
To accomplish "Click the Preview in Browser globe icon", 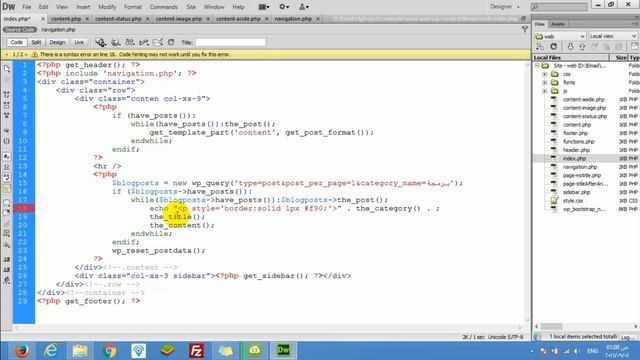I will [116, 42].
